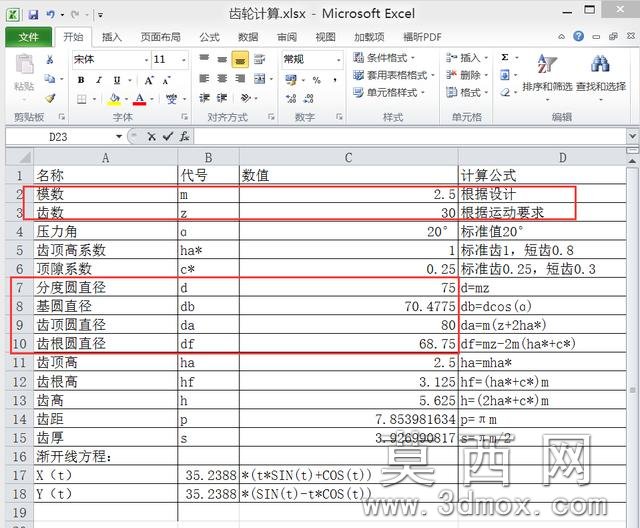Center text horizontally icon

pyautogui.click(x=222, y=78)
